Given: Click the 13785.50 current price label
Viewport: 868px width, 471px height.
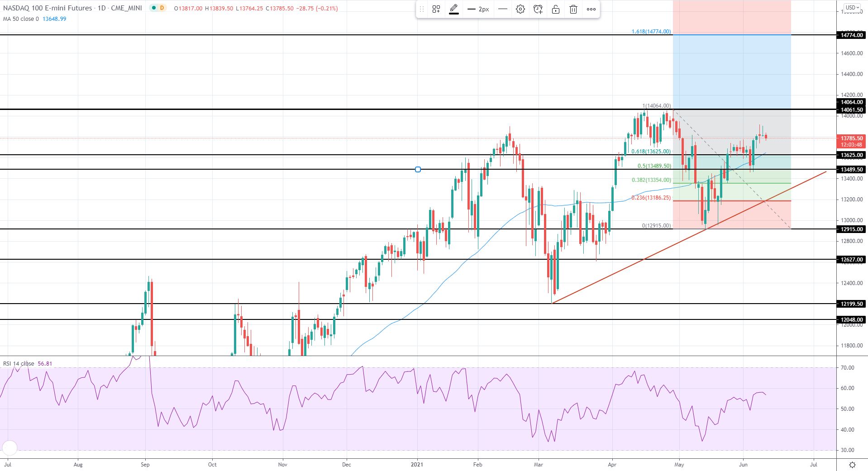Looking at the screenshot, I should coord(852,138).
